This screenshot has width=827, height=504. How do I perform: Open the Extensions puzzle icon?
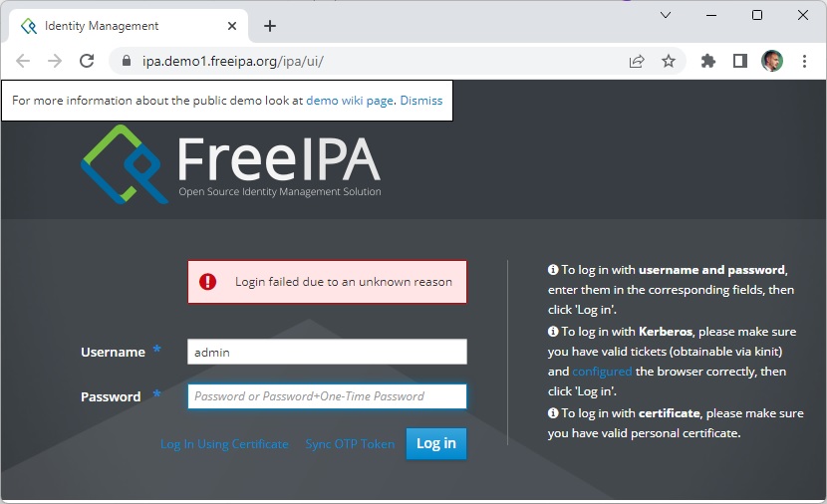[707, 61]
